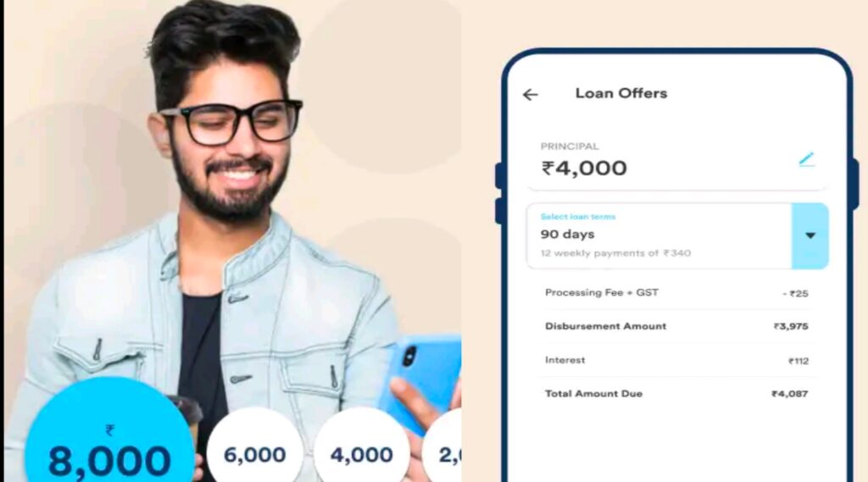The height and width of the screenshot is (482, 868).
Task: Click the pencil edit icon for principal
Action: (807, 159)
